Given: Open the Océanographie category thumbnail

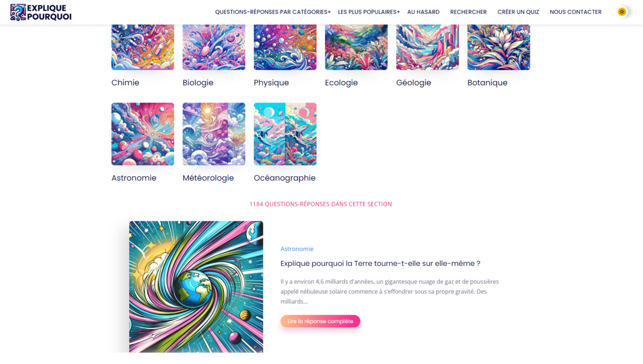Looking at the screenshot, I should (x=285, y=134).
